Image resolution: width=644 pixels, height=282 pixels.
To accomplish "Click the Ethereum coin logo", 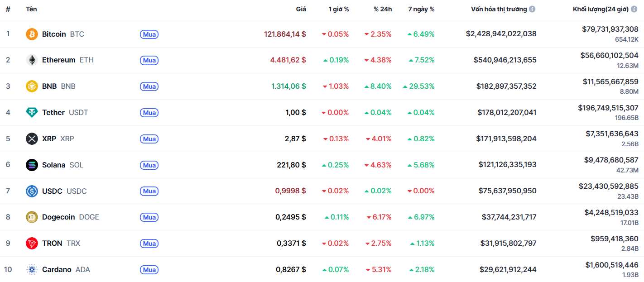I will [32, 60].
